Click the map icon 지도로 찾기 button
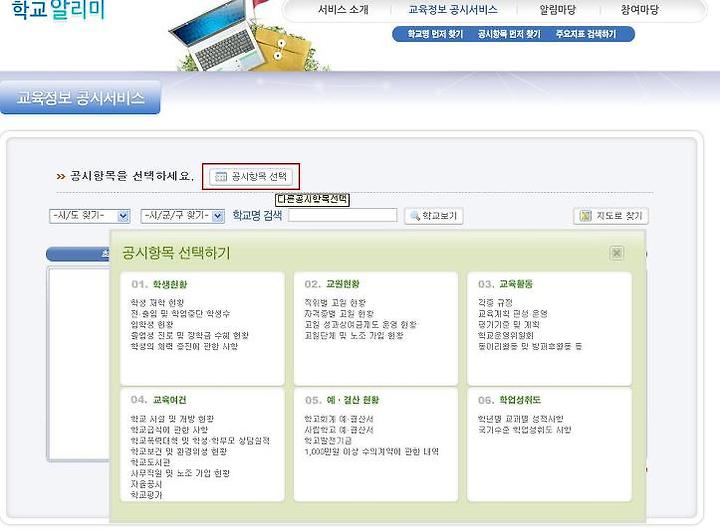720x530 pixels. [611, 216]
